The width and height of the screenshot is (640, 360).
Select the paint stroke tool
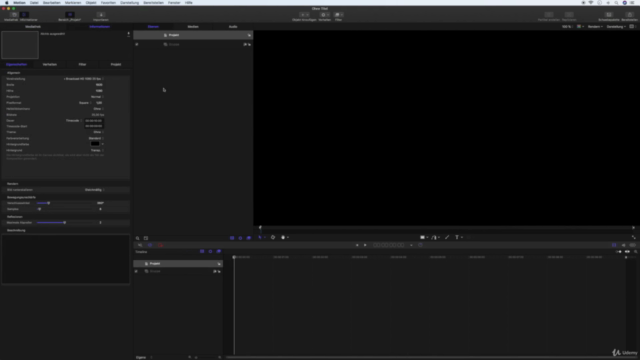pyautogui.click(x=447, y=237)
